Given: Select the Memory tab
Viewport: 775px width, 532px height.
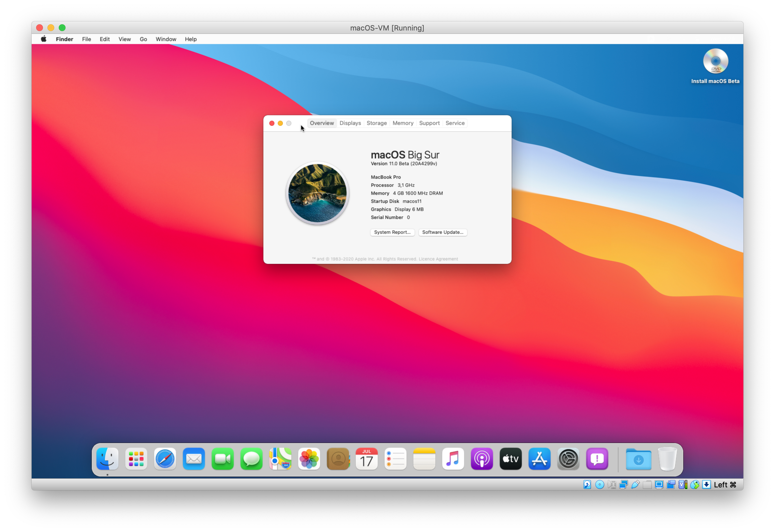Looking at the screenshot, I should [x=403, y=123].
